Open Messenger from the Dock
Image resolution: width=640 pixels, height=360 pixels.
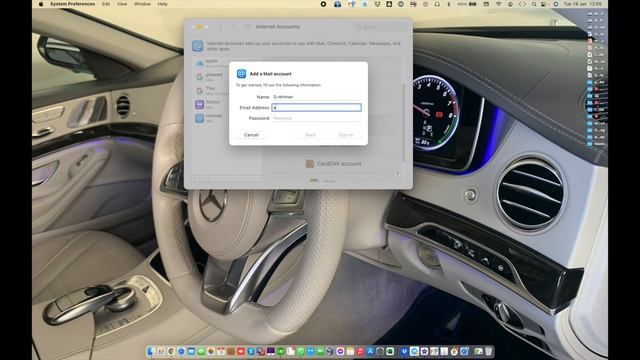pos(340,351)
